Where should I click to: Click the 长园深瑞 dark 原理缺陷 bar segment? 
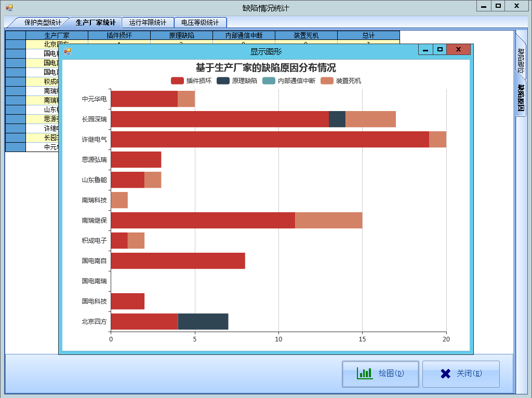[x=337, y=119]
